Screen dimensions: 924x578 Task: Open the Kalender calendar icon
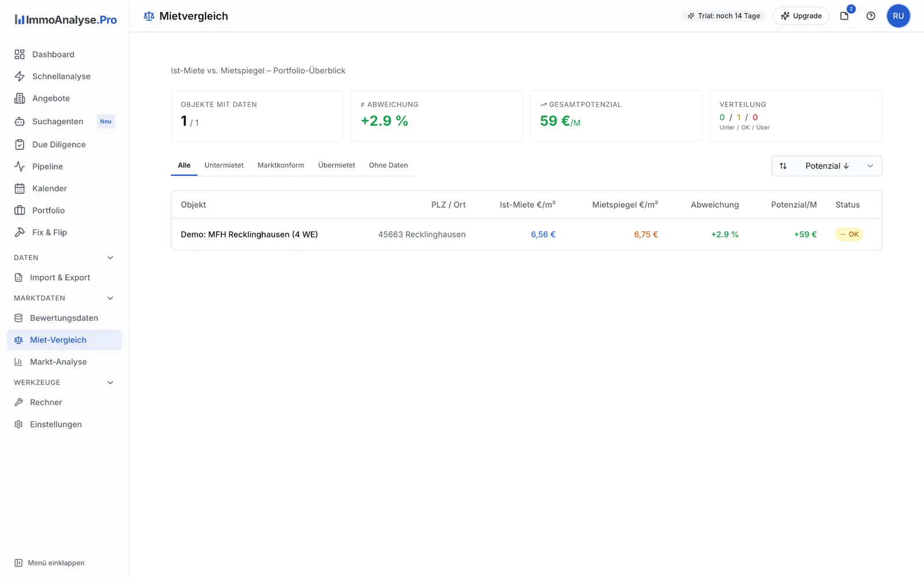[20, 188]
